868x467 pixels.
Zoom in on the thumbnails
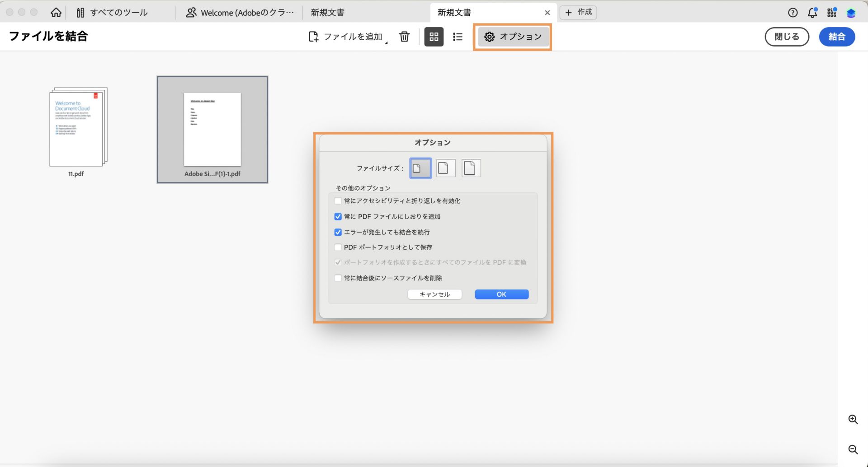point(853,419)
